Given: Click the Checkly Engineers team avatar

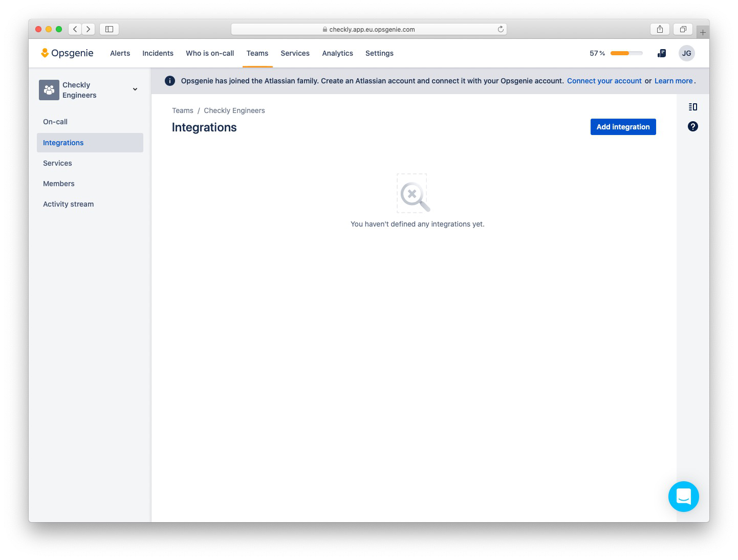Looking at the screenshot, I should pos(49,89).
